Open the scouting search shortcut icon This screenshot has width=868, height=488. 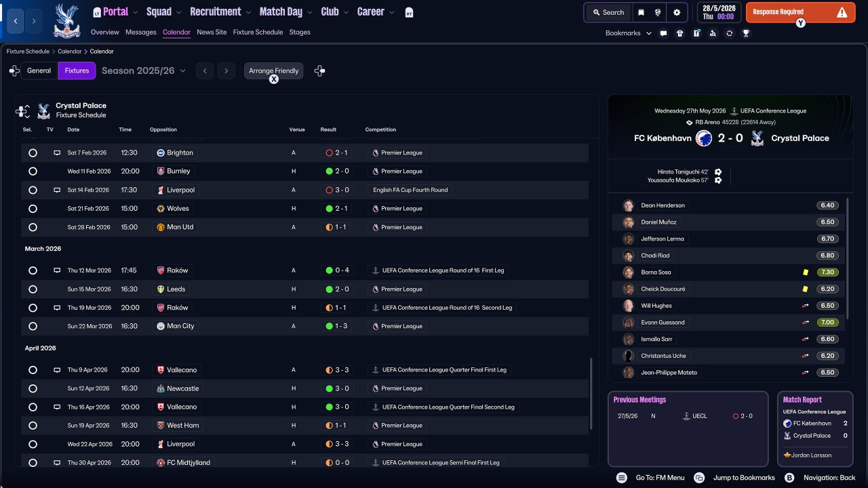(x=713, y=33)
